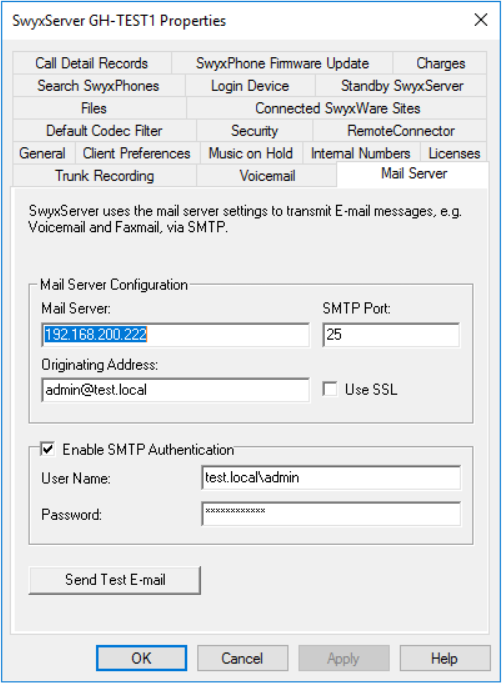The image size is (503, 685).
Task: Go to the Licenses tab
Action: (x=454, y=153)
